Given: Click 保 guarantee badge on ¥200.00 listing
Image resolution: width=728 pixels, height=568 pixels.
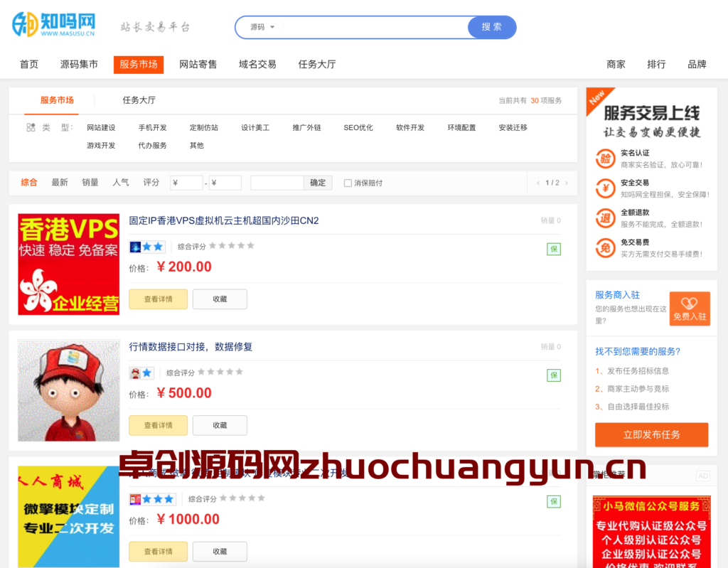Looking at the screenshot, I should coord(553,250).
